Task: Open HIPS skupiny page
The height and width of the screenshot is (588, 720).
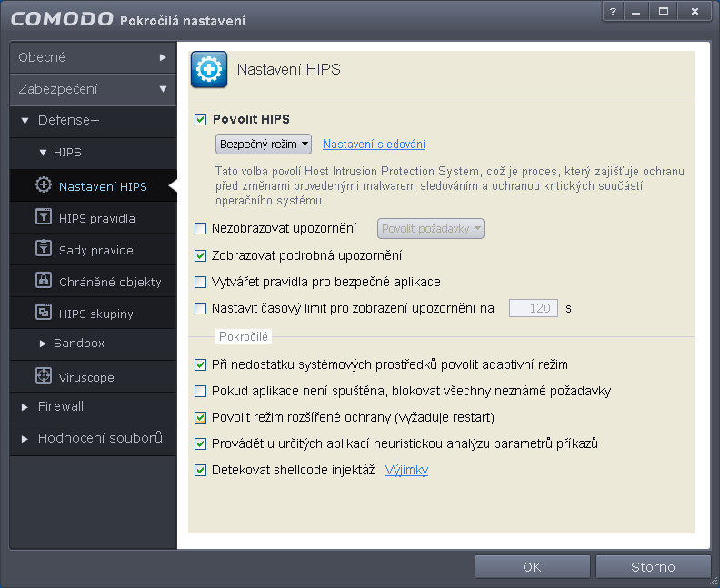Action: 93,314
